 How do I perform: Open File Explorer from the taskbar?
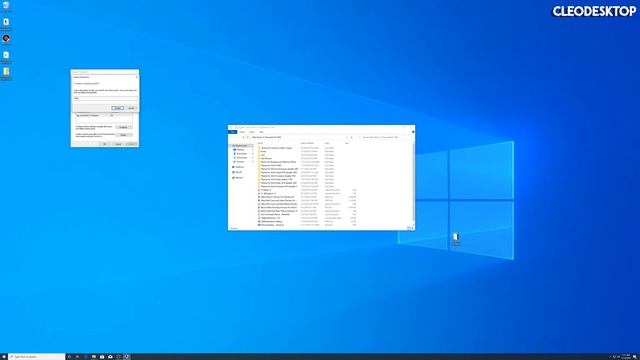tap(94, 357)
